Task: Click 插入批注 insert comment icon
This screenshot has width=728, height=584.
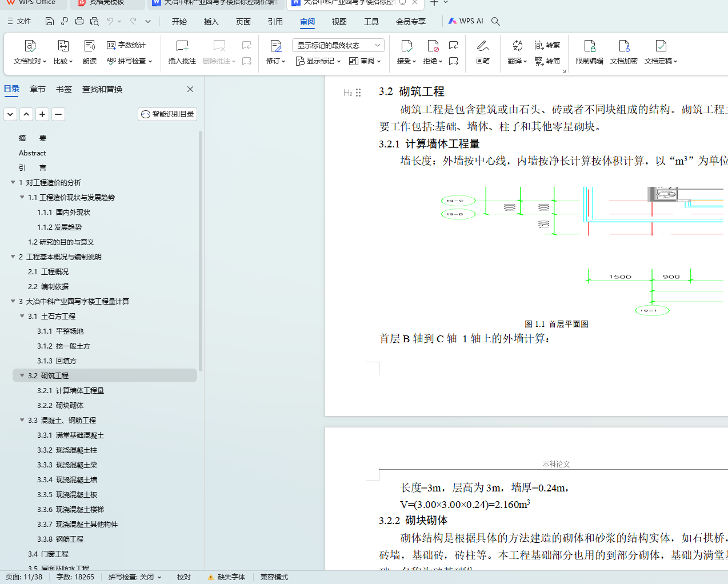Action: click(182, 52)
